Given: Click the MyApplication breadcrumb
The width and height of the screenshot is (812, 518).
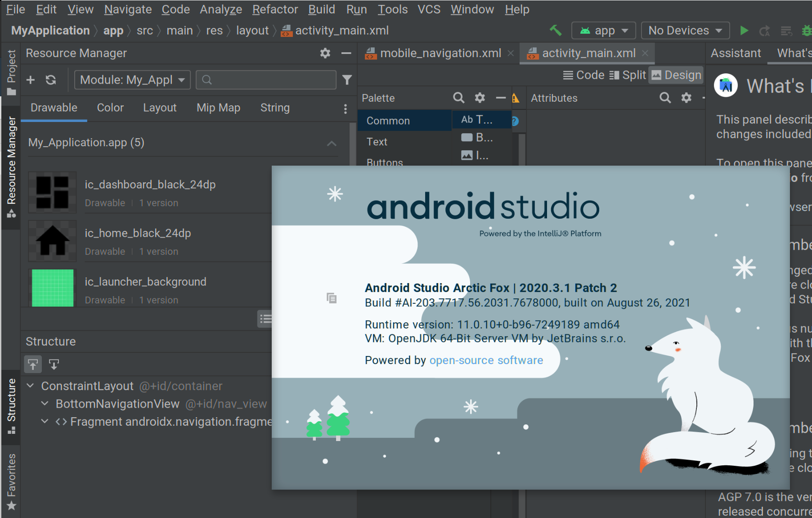Looking at the screenshot, I should tap(50, 31).
